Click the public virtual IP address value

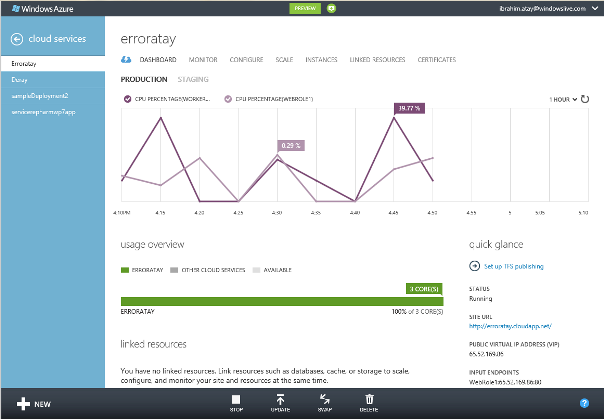[x=486, y=354]
